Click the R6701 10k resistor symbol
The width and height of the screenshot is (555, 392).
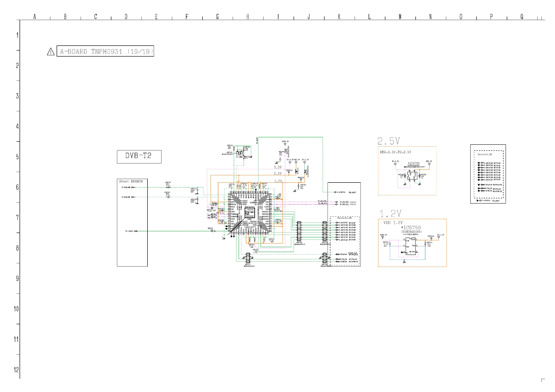tap(213, 231)
